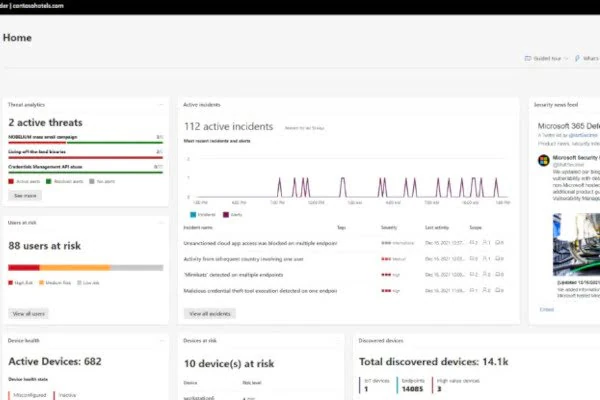Click the Guided tour icon
This screenshot has height=400, width=600.
(528, 59)
